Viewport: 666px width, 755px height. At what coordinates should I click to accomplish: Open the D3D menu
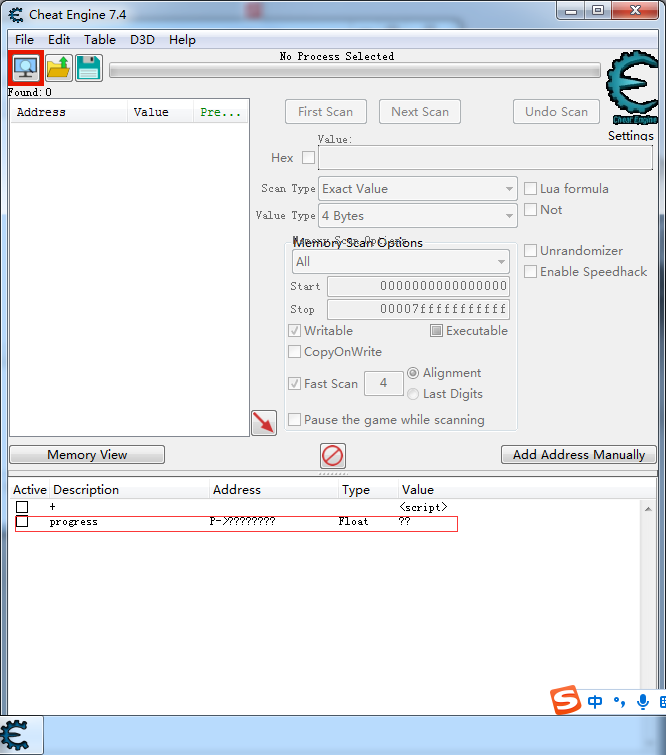click(x=142, y=39)
